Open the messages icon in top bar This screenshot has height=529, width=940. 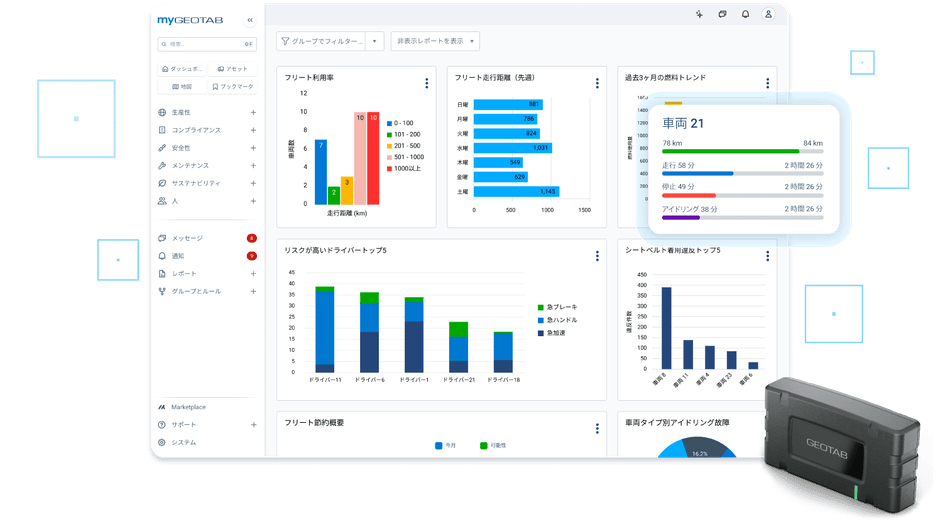(722, 14)
